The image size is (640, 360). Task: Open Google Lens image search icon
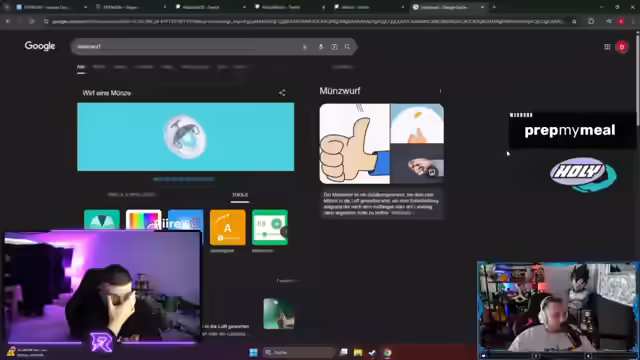tap(334, 47)
